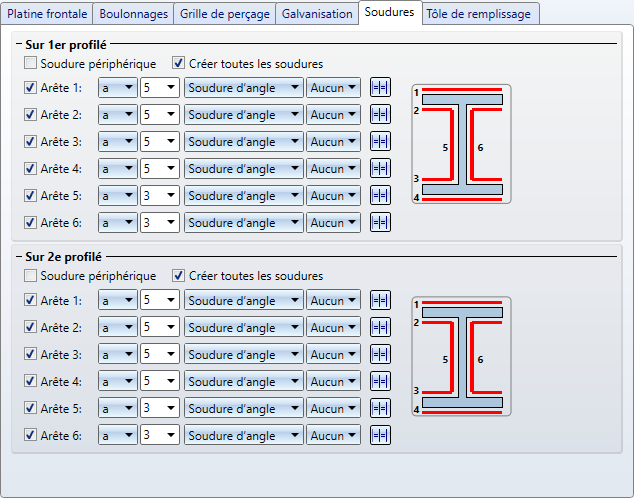Click the first profile I-beam weld diagram
Viewport: 634px width, 498px height.
tap(461, 144)
